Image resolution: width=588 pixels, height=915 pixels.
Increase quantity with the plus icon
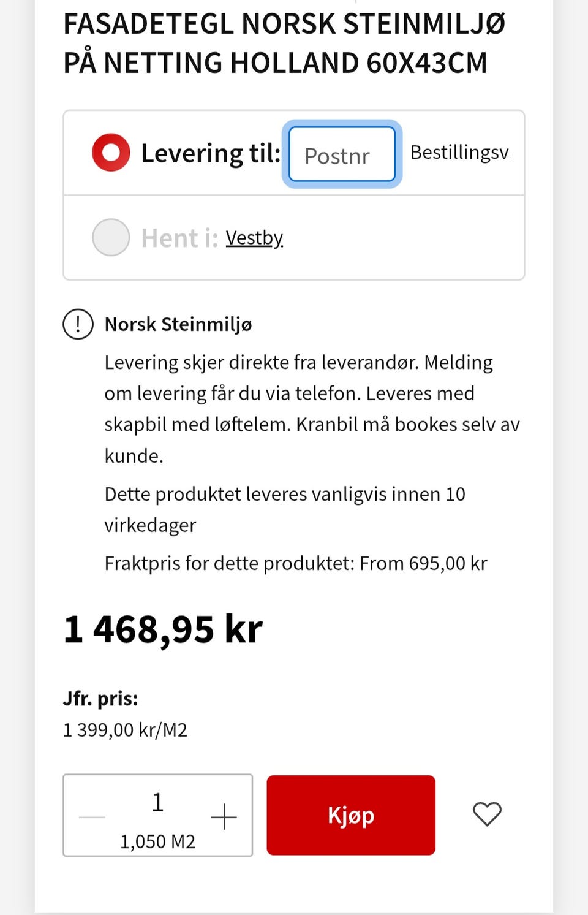tap(224, 816)
